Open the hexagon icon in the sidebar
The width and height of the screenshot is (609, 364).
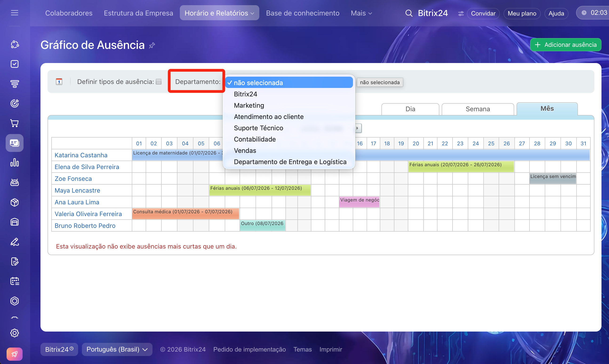[x=15, y=301]
